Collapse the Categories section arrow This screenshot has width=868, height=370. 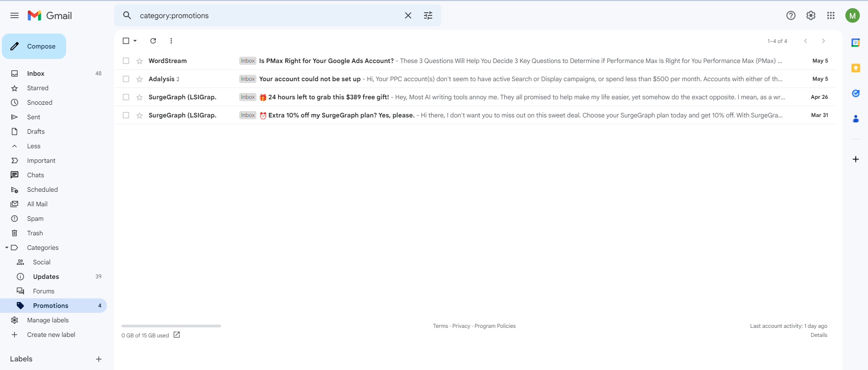6,248
